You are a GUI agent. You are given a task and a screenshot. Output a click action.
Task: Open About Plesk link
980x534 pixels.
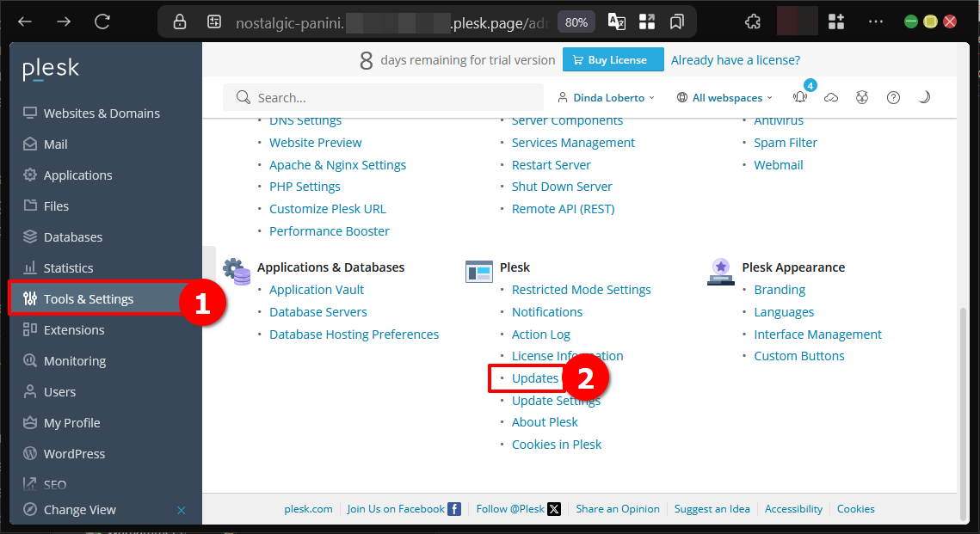[x=545, y=422]
